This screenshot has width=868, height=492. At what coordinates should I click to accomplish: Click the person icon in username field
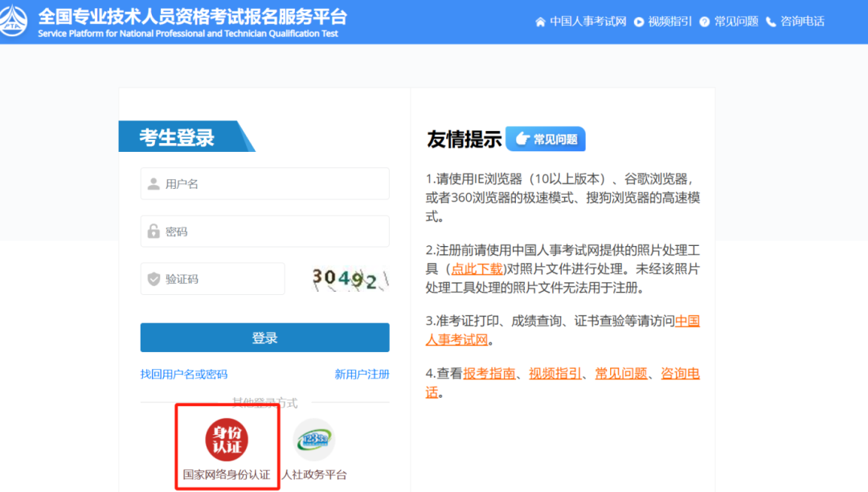[x=153, y=183]
